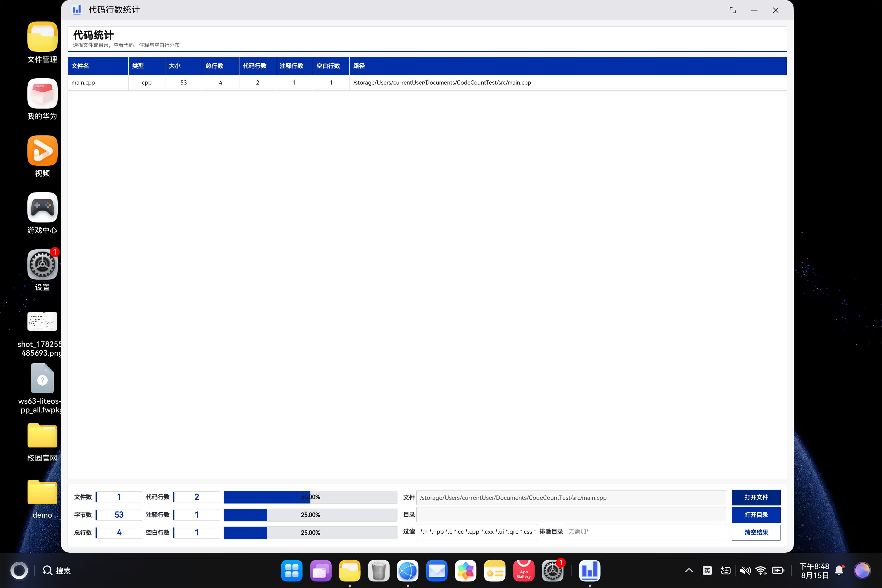Click the 文件 path input field
The width and height of the screenshot is (882, 588).
point(571,498)
